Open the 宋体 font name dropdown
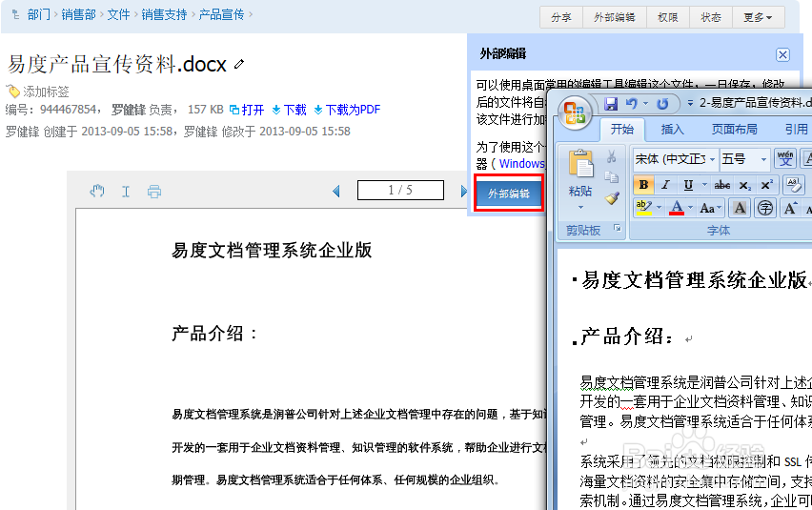 coord(713,159)
